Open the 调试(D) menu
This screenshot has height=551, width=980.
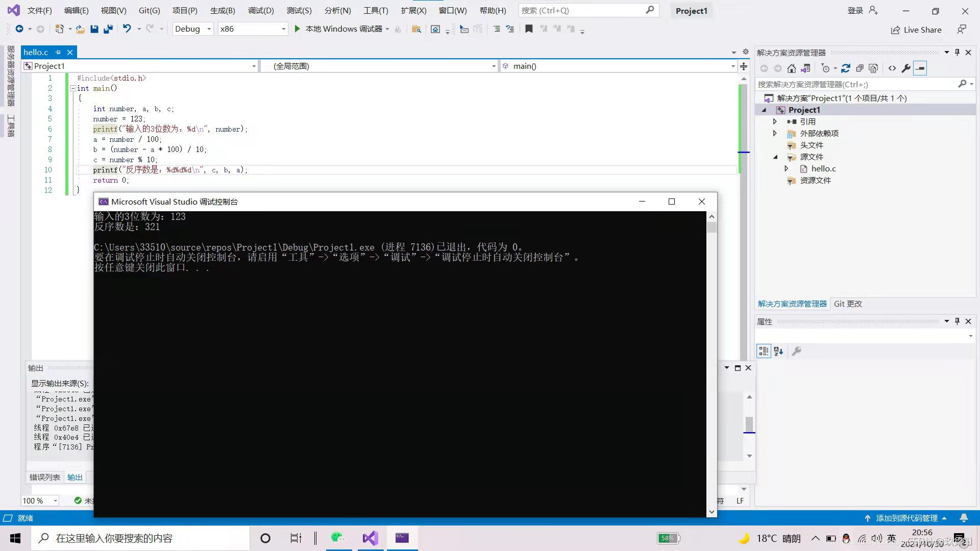pyautogui.click(x=261, y=11)
